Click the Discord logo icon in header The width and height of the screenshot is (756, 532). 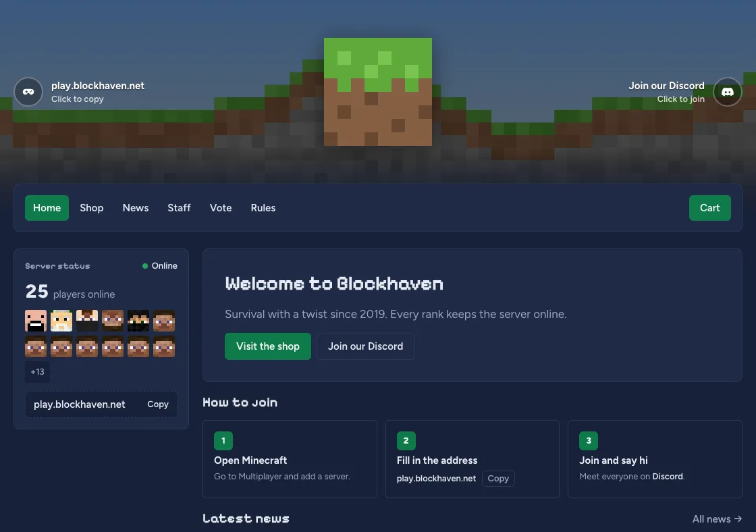727,92
